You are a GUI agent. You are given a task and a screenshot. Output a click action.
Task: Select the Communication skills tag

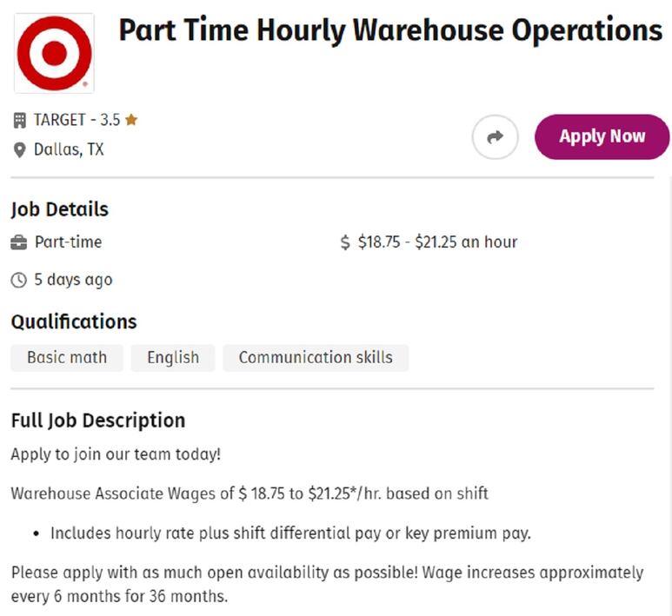click(316, 358)
